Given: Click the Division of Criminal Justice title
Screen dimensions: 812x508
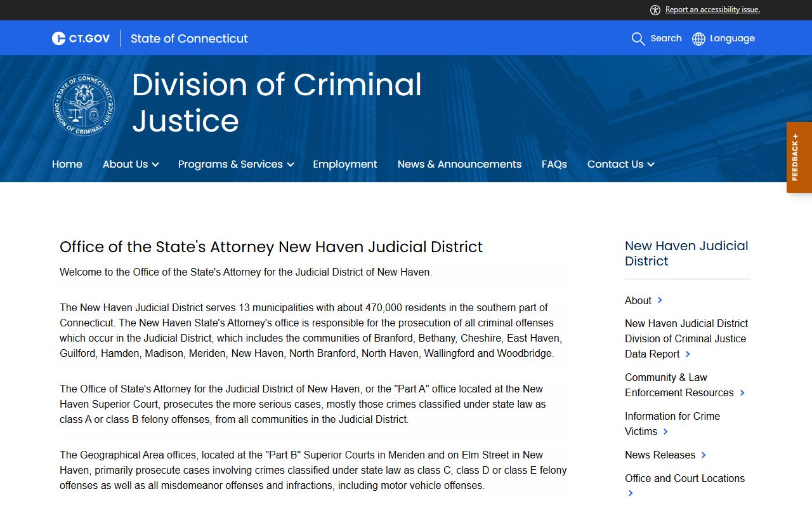Looking at the screenshot, I should click(277, 102).
